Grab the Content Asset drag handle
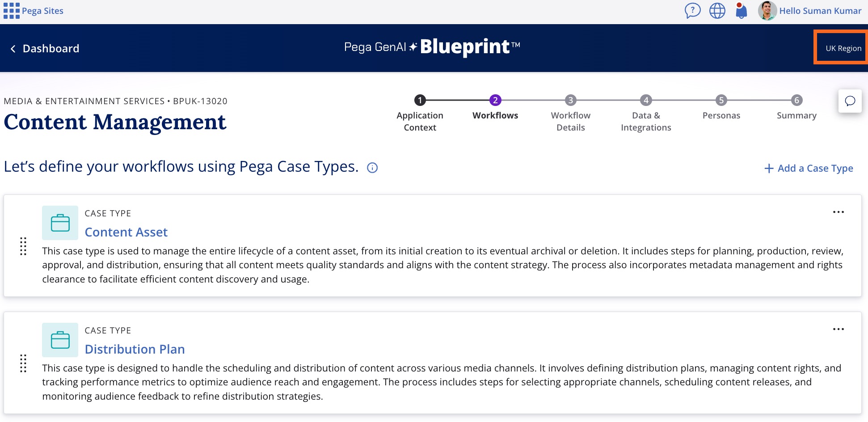The width and height of the screenshot is (868, 422). click(x=23, y=246)
